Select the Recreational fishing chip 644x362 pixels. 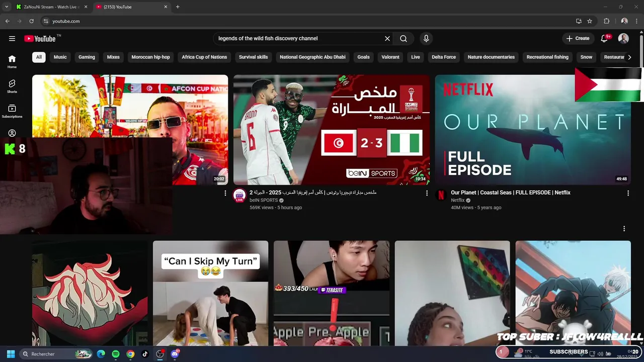point(547,57)
